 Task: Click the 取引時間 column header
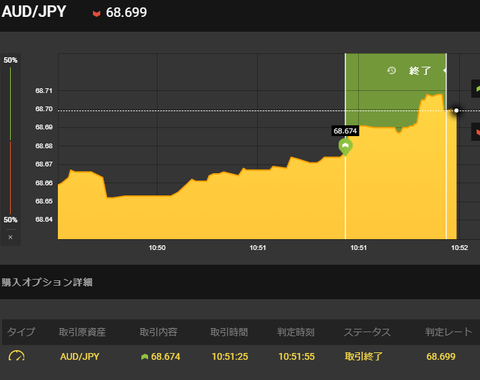tap(229, 332)
